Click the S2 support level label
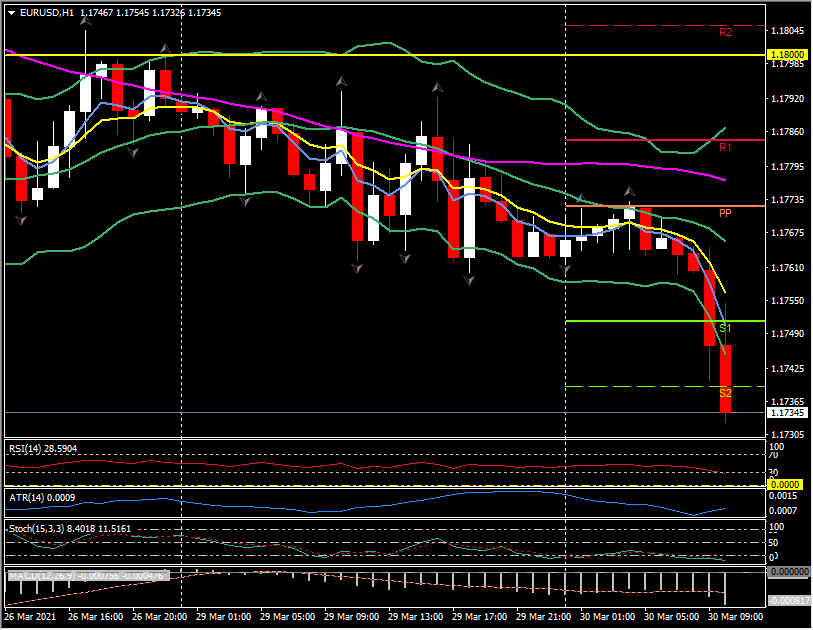This screenshot has width=813, height=630. pyautogui.click(x=725, y=393)
